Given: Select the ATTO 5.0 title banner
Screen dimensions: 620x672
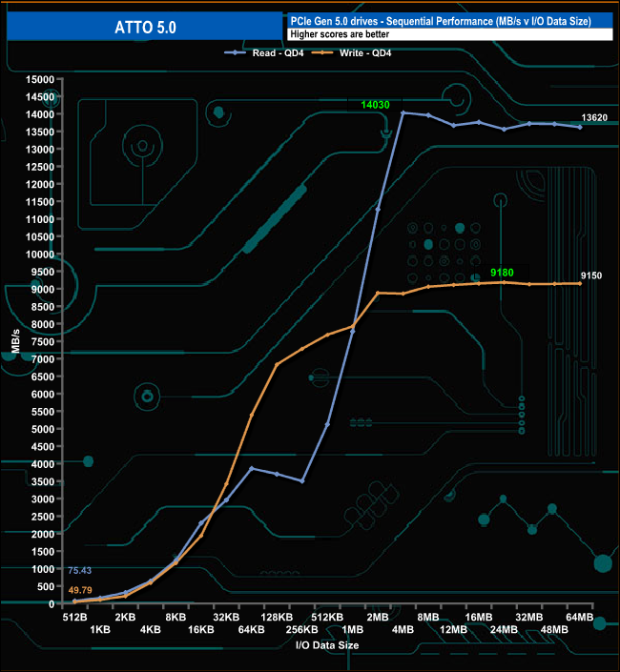Looking at the screenshot, I should click(145, 28).
